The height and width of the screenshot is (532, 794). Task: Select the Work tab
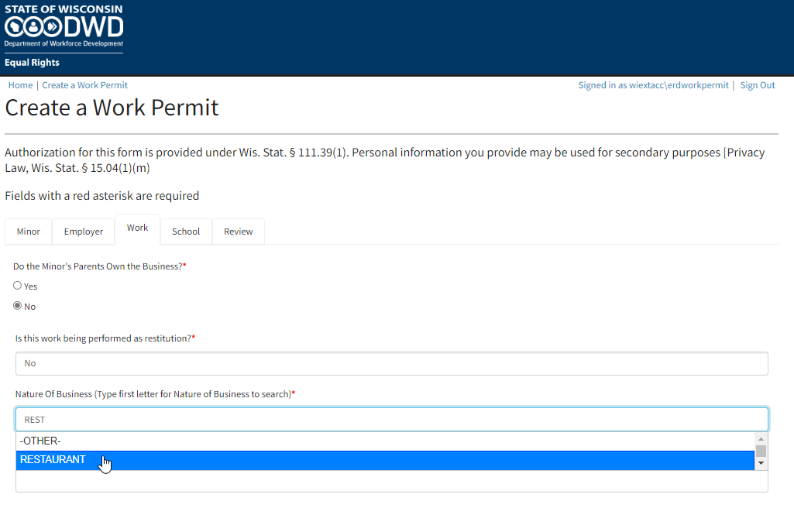tap(137, 228)
